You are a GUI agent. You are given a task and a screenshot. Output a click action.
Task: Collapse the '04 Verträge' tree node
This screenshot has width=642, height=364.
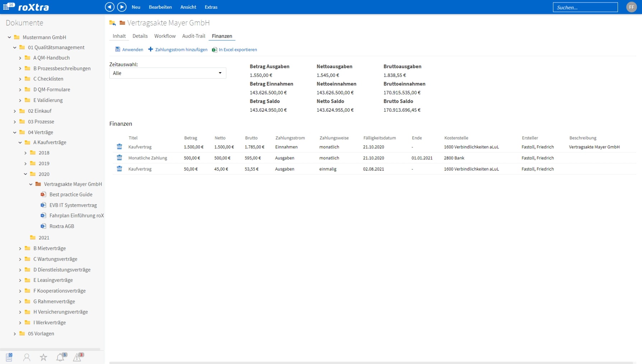pos(14,132)
